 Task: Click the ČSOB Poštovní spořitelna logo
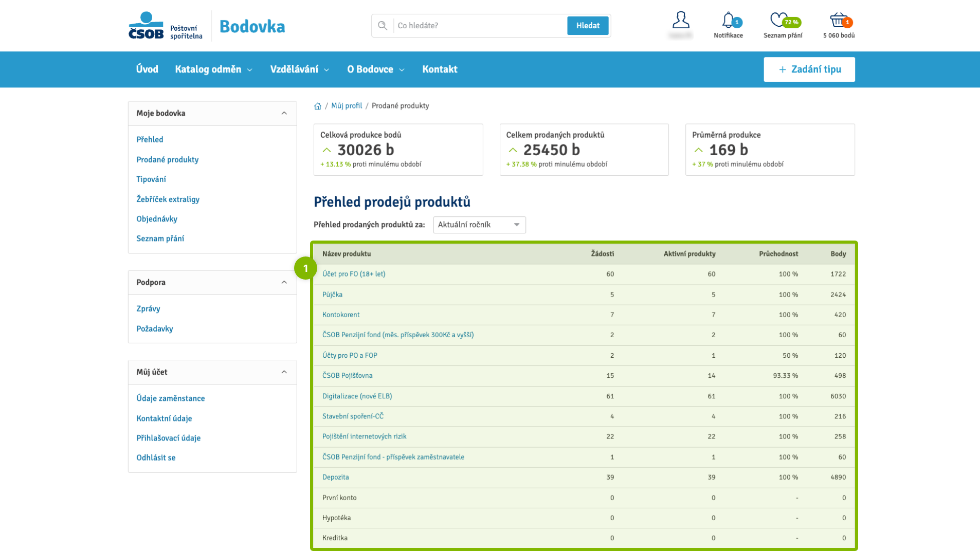pyautogui.click(x=166, y=26)
